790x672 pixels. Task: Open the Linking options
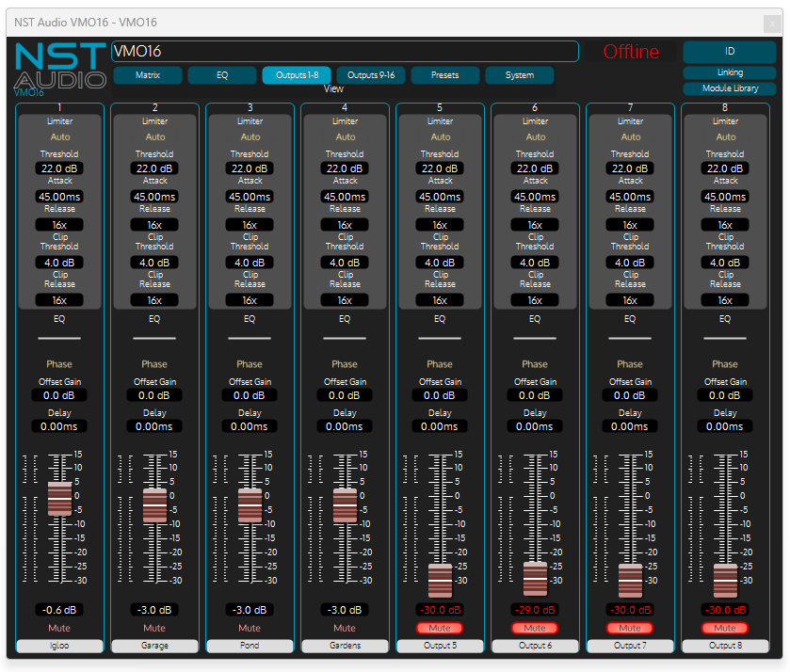730,72
